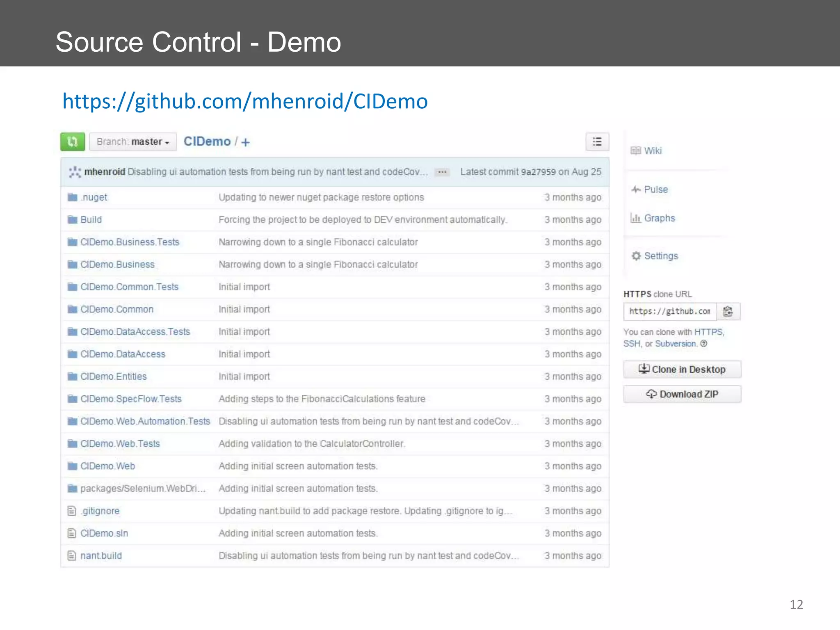Open the Wiki tab in sidebar
The image size is (840, 630).
[653, 151]
